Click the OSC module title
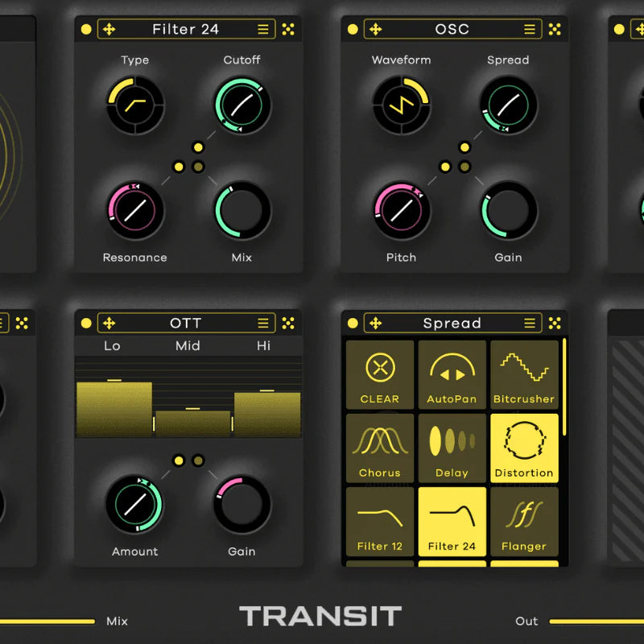Screen dimensions: 644x644 452,29
